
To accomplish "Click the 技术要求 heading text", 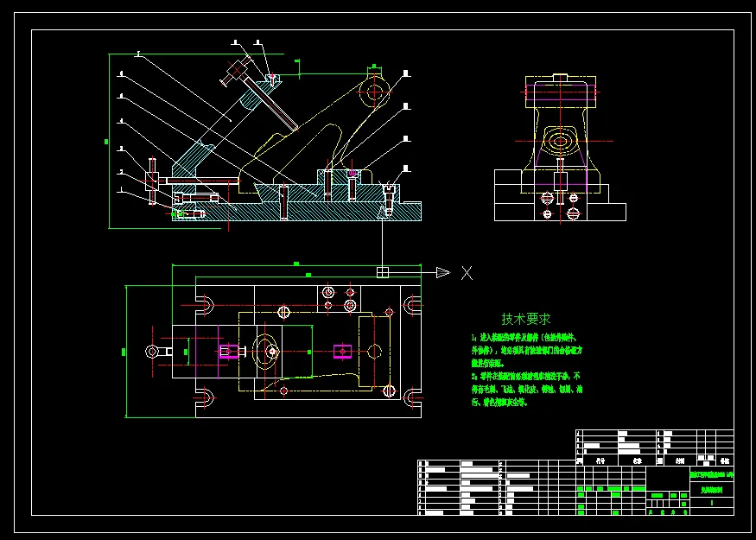I will 525,319.
